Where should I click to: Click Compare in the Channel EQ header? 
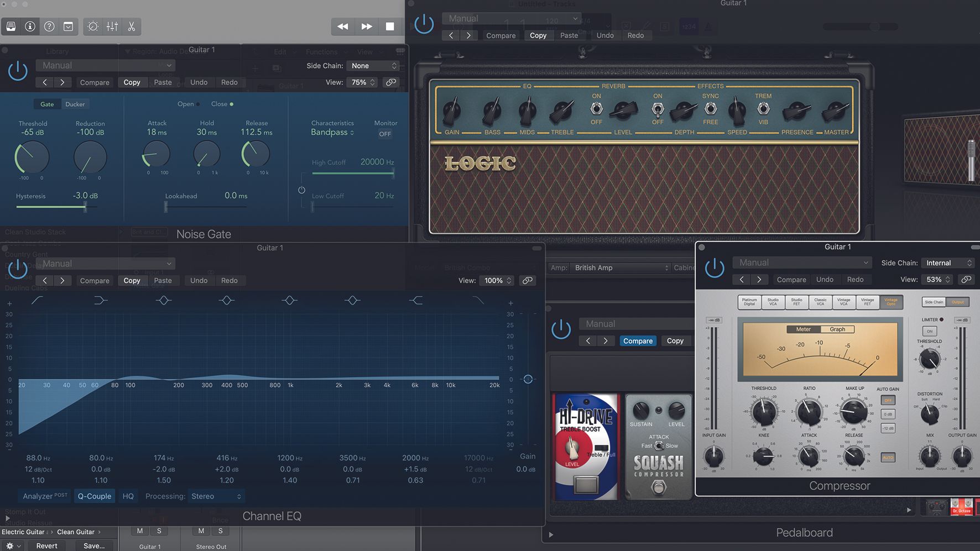94,280
